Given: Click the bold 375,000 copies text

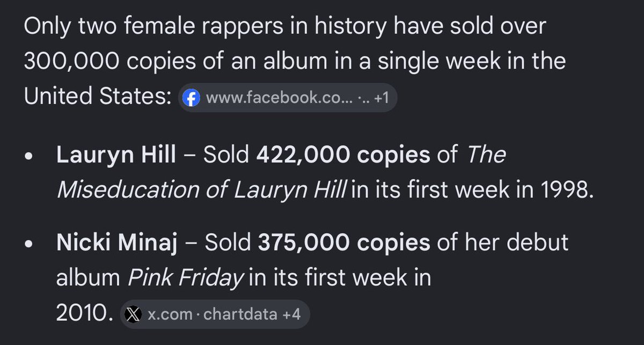Looking at the screenshot, I should coord(344,243).
